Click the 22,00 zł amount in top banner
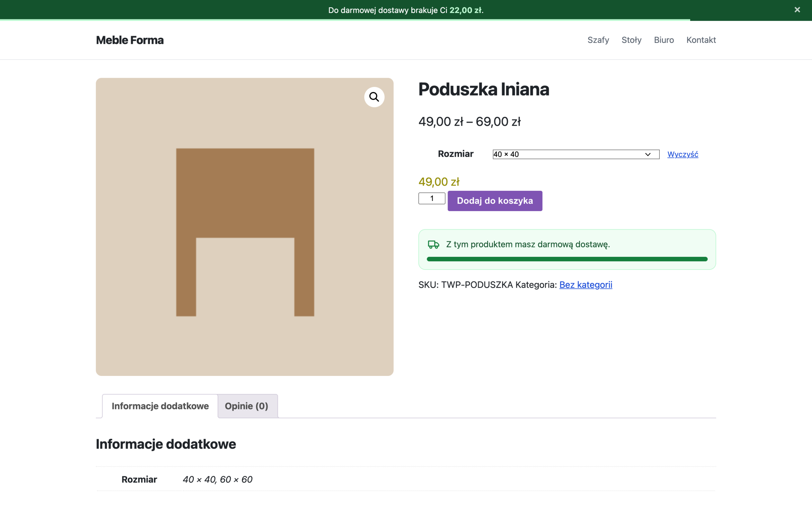 pyautogui.click(x=465, y=10)
